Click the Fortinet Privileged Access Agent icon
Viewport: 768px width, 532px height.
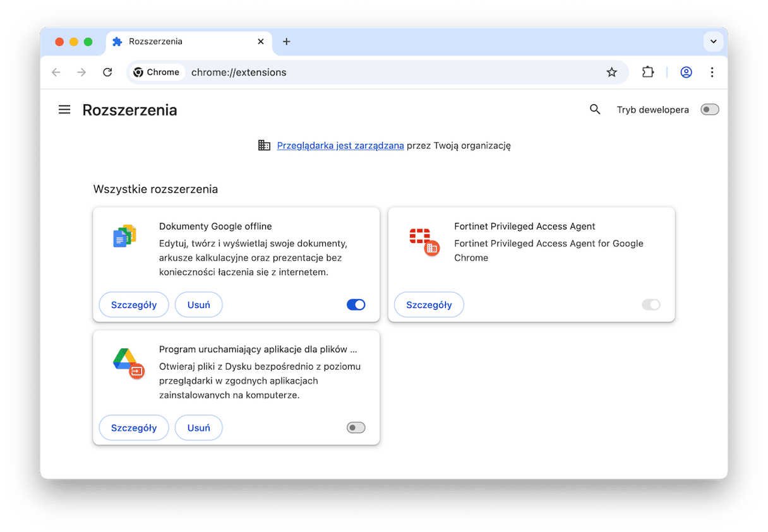coord(424,242)
